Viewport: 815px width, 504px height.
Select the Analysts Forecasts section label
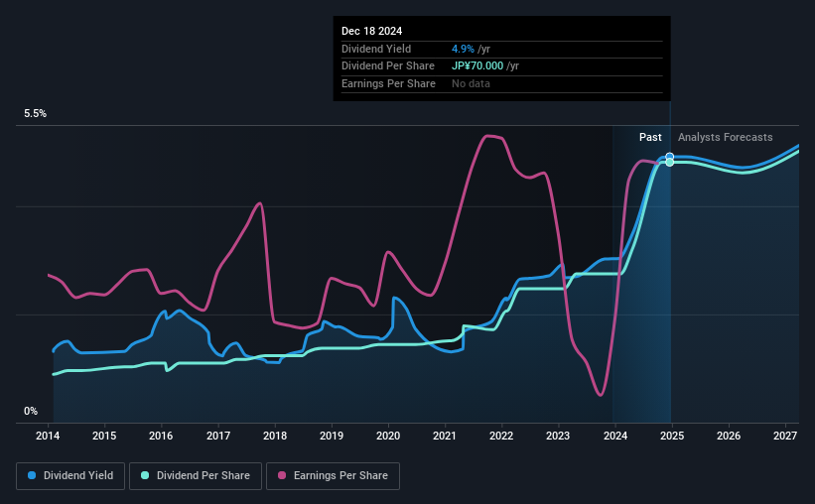pos(725,137)
